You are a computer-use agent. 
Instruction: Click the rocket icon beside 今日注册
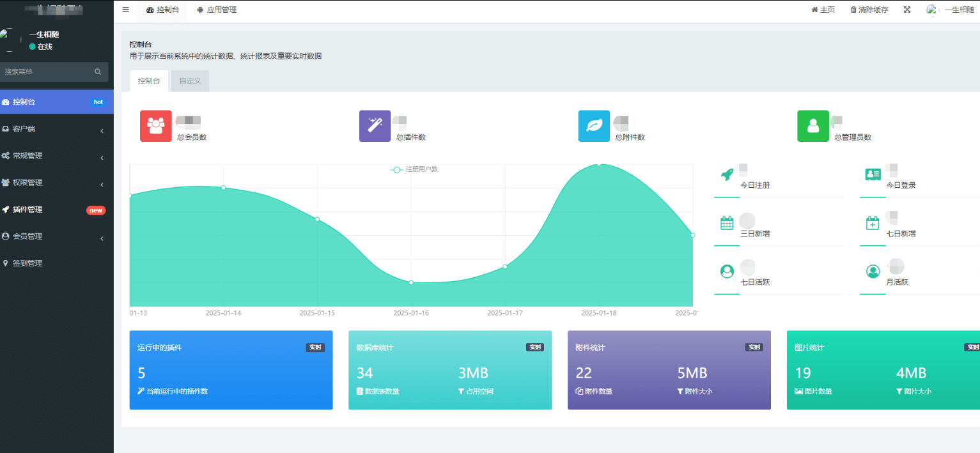coord(727,174)
